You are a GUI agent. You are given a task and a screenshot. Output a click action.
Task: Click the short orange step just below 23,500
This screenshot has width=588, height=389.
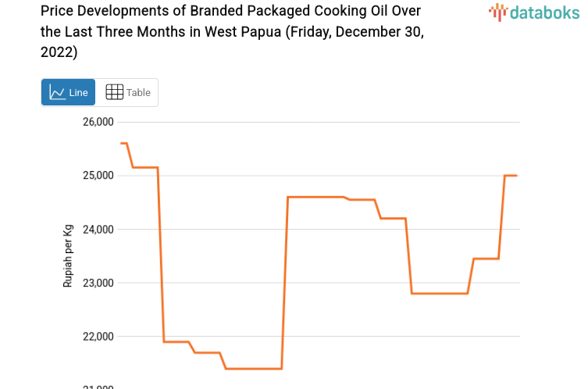click(486, 259)
